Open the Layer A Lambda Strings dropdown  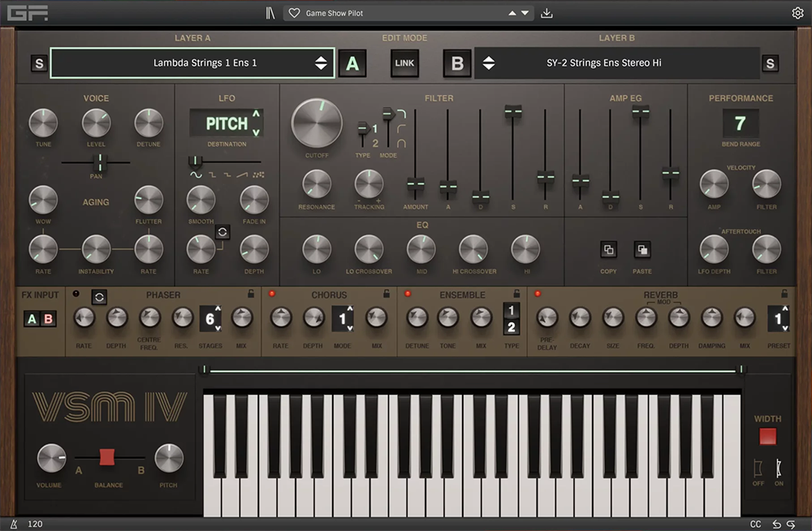point(192,63)
